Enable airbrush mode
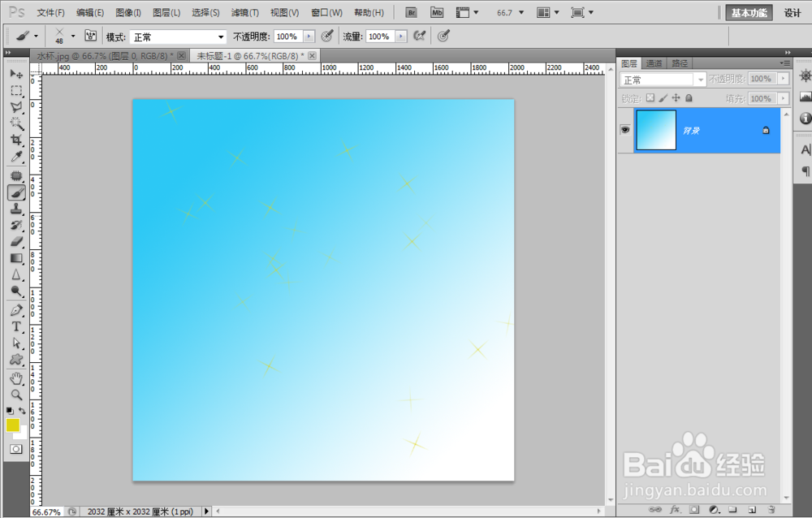The width and height of the screenshot is (812, 518). 420,36
